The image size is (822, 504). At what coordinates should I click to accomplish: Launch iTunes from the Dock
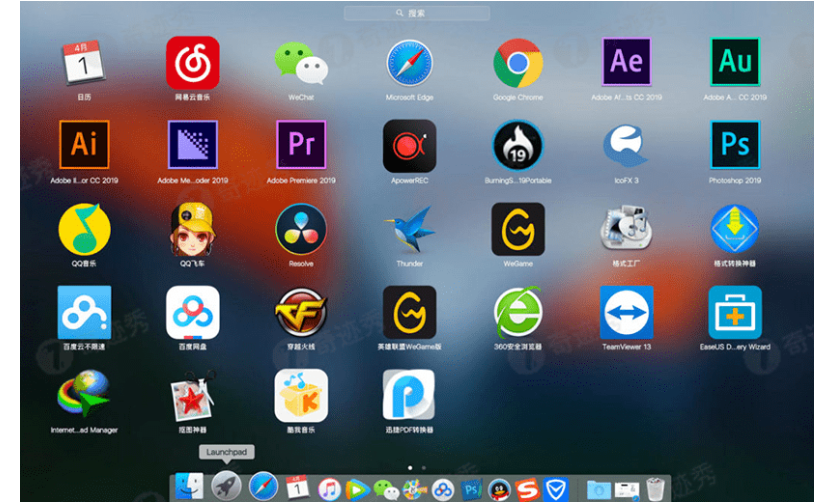click(329, 489)
